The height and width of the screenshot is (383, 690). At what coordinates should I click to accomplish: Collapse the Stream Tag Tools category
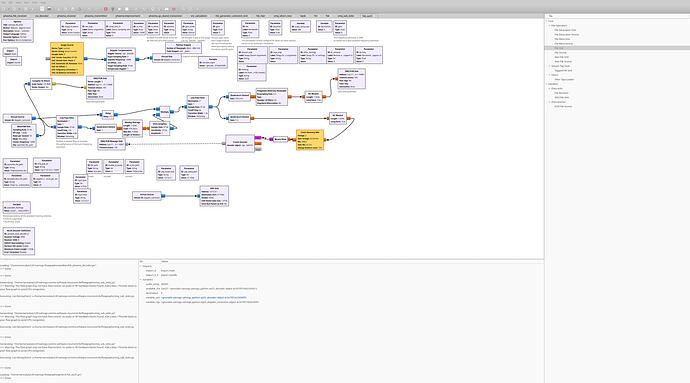pyautogui.click(x=550, y=66)
